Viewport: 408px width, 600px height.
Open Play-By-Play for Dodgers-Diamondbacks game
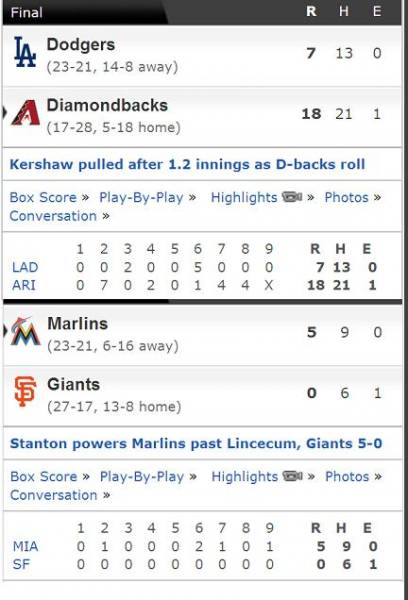coord(141,197)
